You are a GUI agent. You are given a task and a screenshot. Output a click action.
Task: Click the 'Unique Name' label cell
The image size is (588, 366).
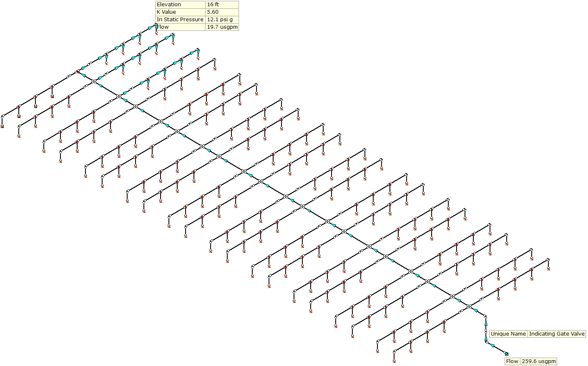pyautogui.click(x=508, y=334)
